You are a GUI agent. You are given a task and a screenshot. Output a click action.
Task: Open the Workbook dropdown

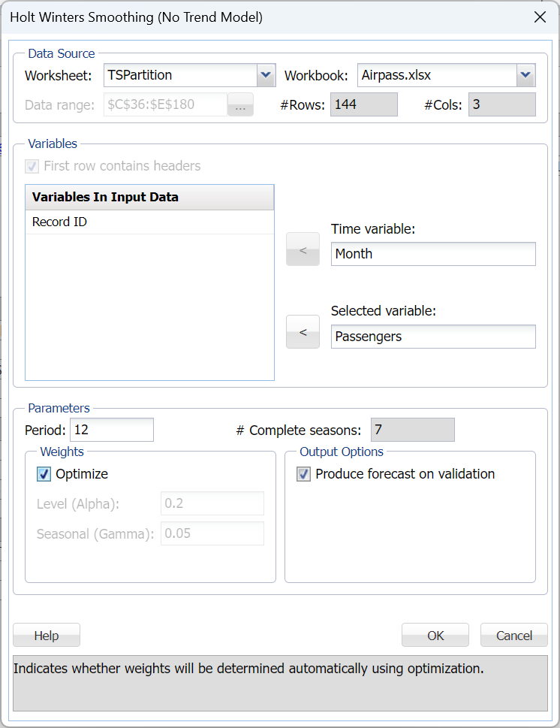tap(527, 75)
